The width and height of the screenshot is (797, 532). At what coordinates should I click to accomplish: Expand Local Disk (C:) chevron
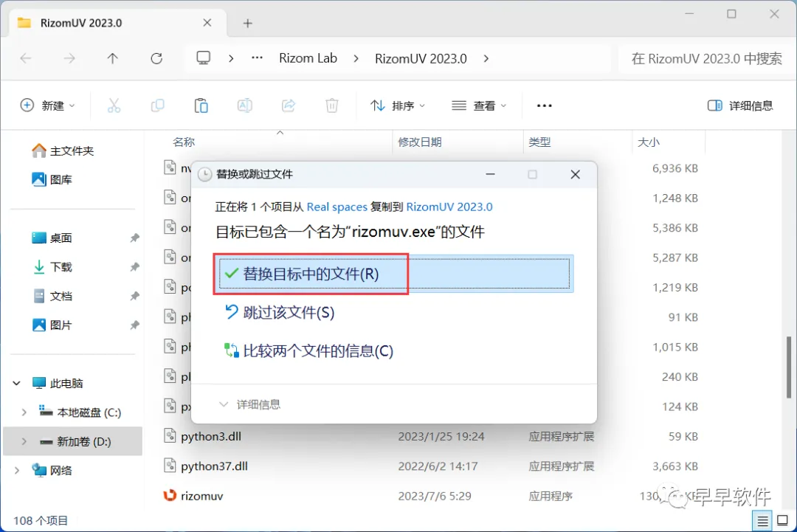coord(24,412)
